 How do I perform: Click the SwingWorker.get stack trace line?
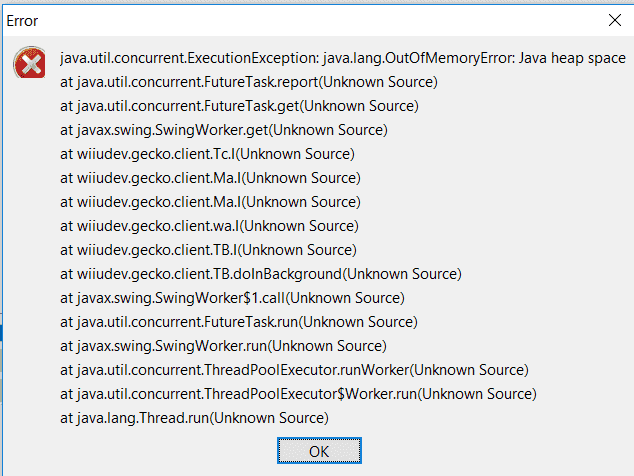coord(224,130)
